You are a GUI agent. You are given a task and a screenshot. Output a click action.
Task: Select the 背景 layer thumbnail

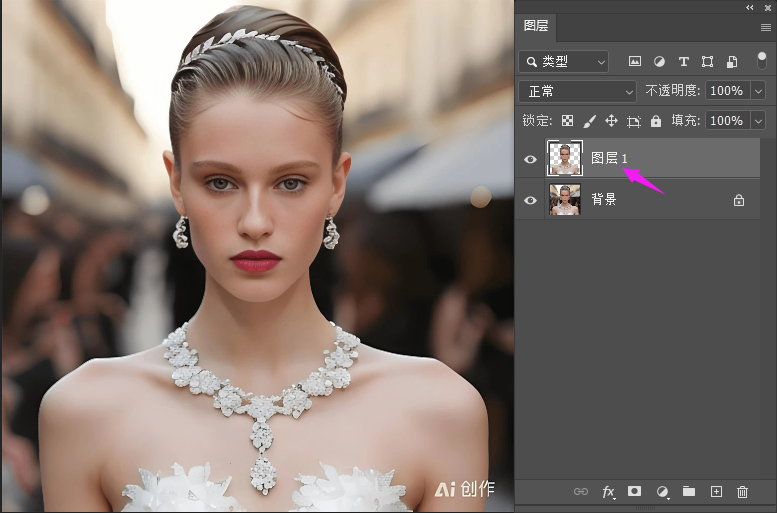click(x=565, y=200)
